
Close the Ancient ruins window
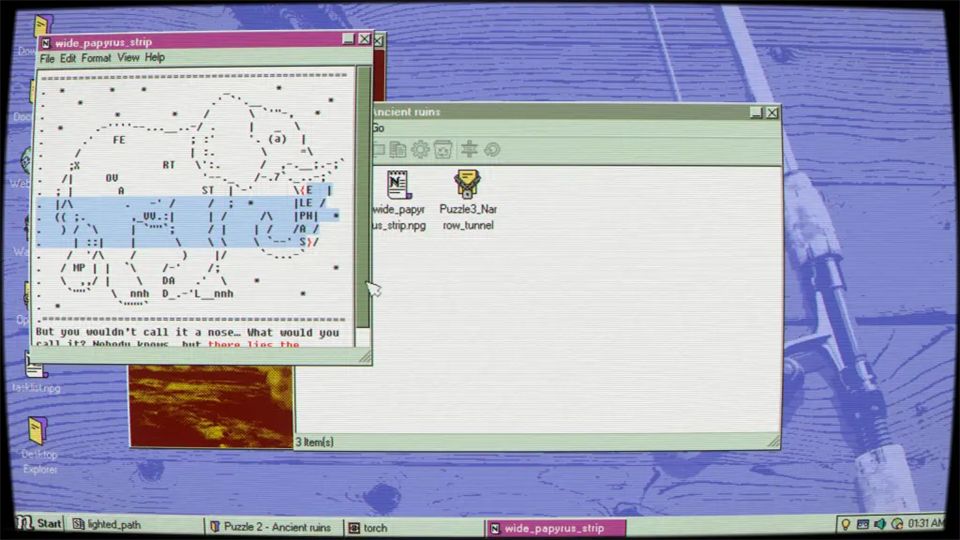[x=772, y=113]
